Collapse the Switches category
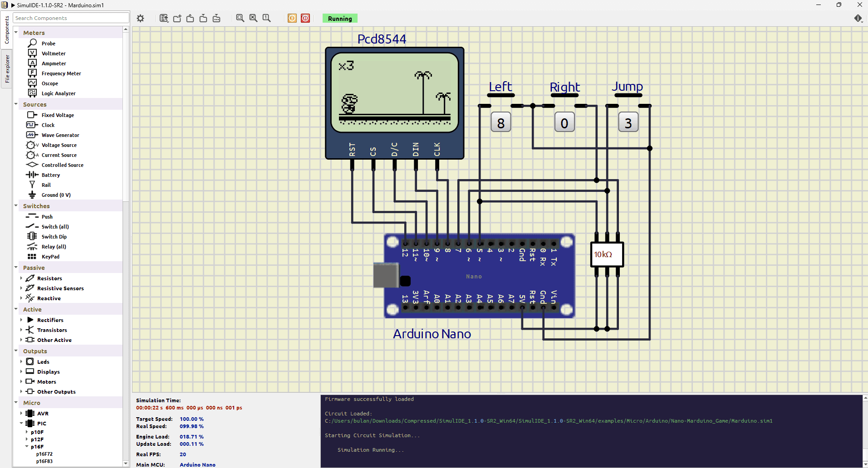 click(x=16, y=205)
